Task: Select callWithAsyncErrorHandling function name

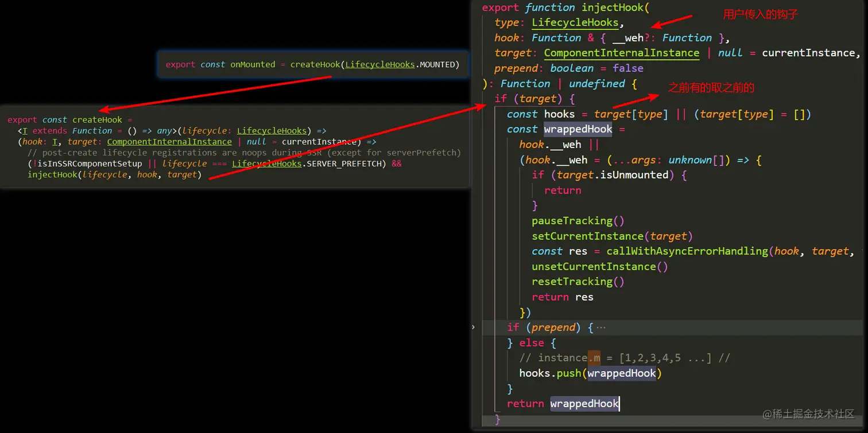Action: [687, 251]
